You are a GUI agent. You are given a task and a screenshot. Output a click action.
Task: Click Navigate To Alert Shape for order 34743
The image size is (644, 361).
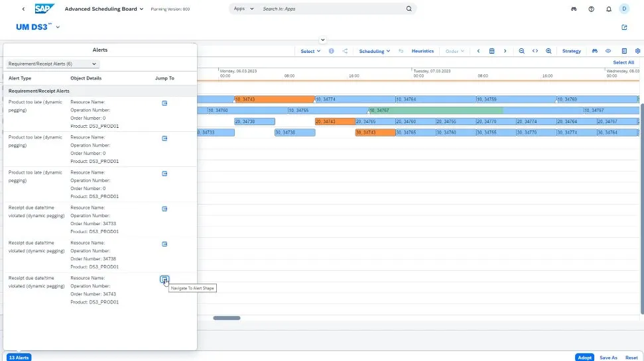tap(164, 280)
